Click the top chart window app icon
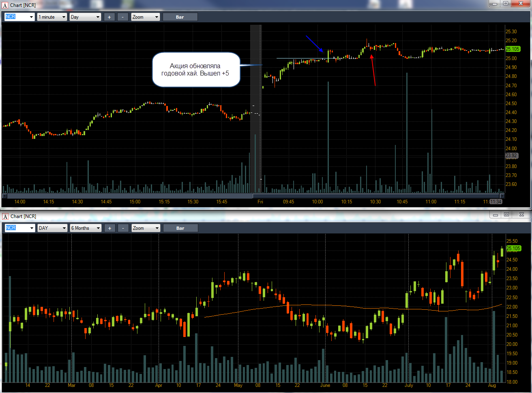Image resolution: width=532 pixels, height=393 pixels. [5, 5]
